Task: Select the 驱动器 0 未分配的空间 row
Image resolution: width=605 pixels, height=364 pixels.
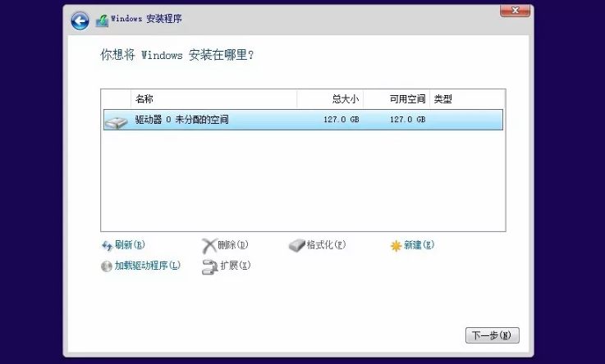Action: 302,120
